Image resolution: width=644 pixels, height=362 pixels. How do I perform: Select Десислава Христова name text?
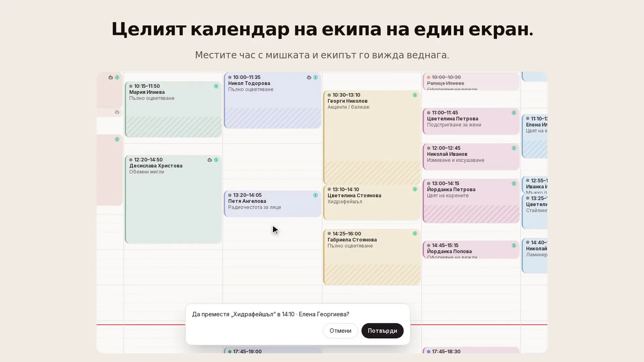pyautogui.click(x=156, y=166)
